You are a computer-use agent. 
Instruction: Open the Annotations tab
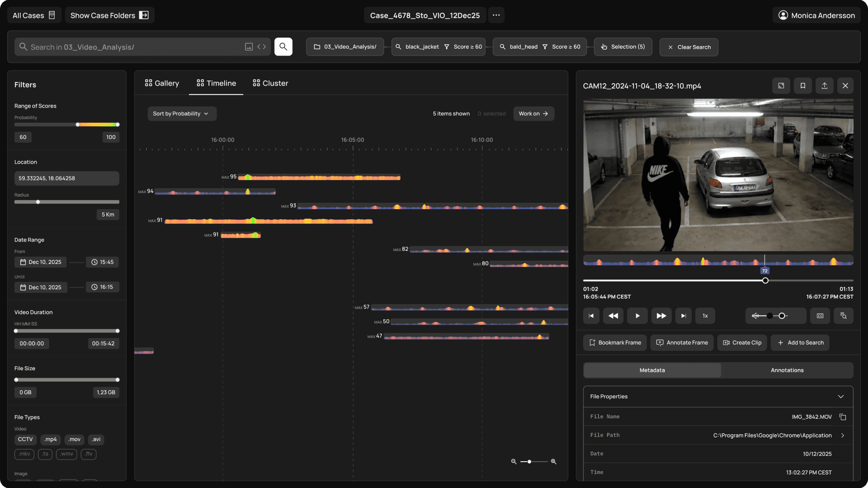[x=787, y=370]
